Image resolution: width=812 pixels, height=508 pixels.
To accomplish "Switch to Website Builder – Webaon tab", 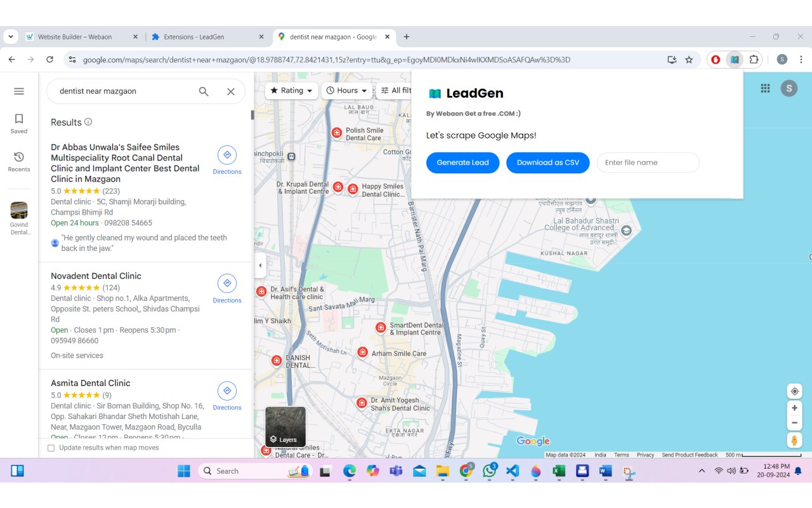I will pyautogui.click(x=81, y=37).
